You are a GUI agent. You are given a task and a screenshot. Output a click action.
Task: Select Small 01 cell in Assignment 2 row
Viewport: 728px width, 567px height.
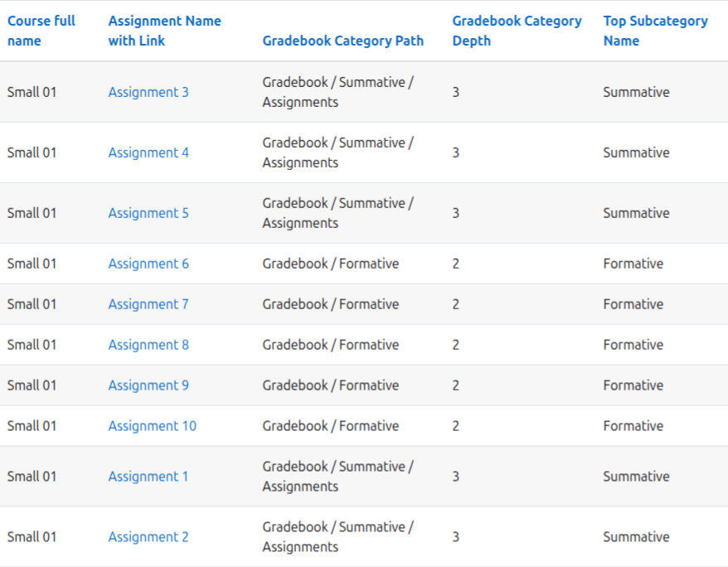(32, 537)
